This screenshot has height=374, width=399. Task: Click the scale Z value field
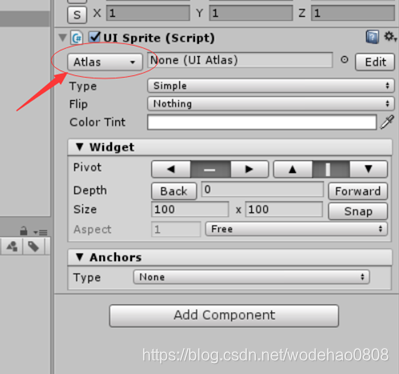[353, 13]
